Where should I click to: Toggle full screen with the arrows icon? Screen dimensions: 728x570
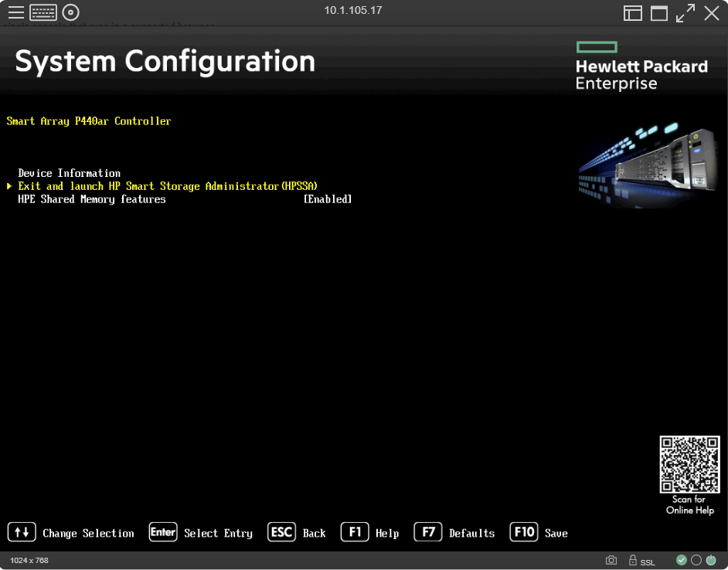[685, 13]
